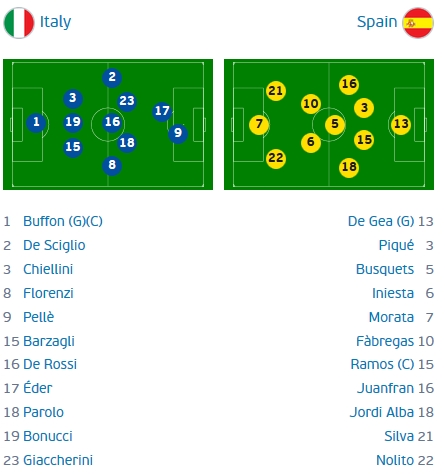The height and width of the screenshot is (474, 445).
Task: Select Spain midfielder marker number 5
Action: [x=335, y=124]
